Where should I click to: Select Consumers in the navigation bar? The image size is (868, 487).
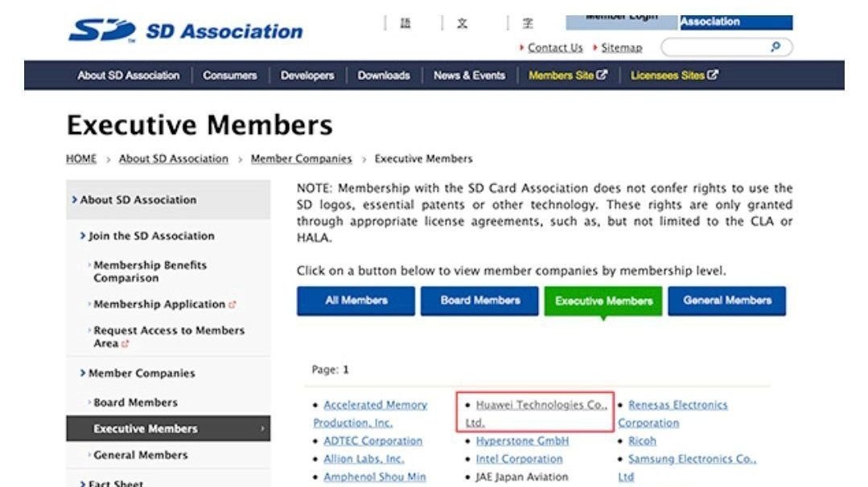(229, 76)
